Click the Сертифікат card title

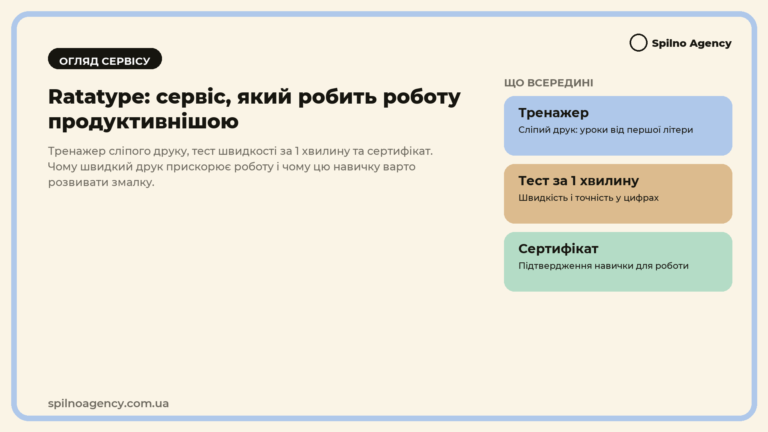[x=558, y=249]
